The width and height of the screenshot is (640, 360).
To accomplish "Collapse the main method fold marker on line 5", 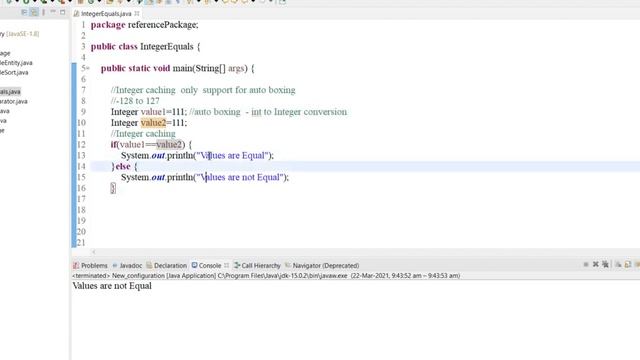I will tap(88, 68).
